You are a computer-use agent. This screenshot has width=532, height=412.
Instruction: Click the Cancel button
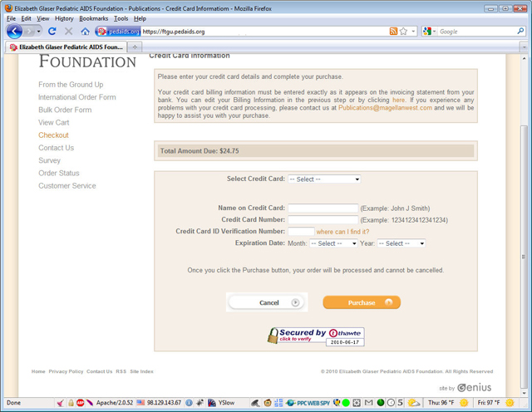pos(267,302)
